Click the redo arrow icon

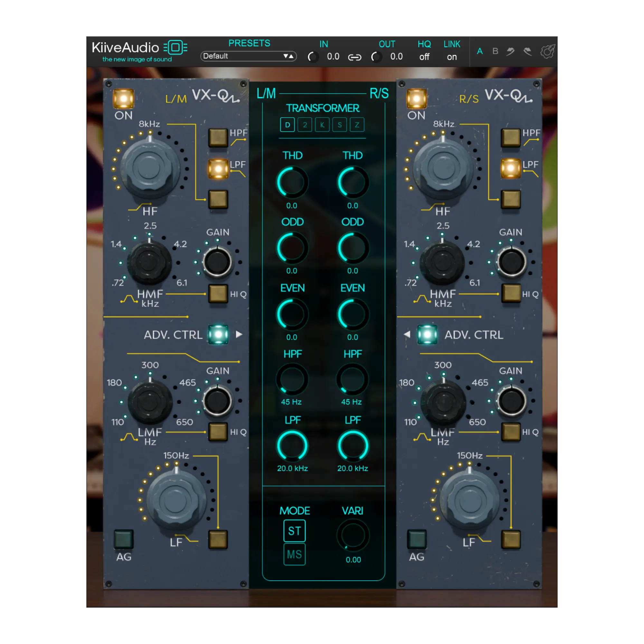pos(528,52)
